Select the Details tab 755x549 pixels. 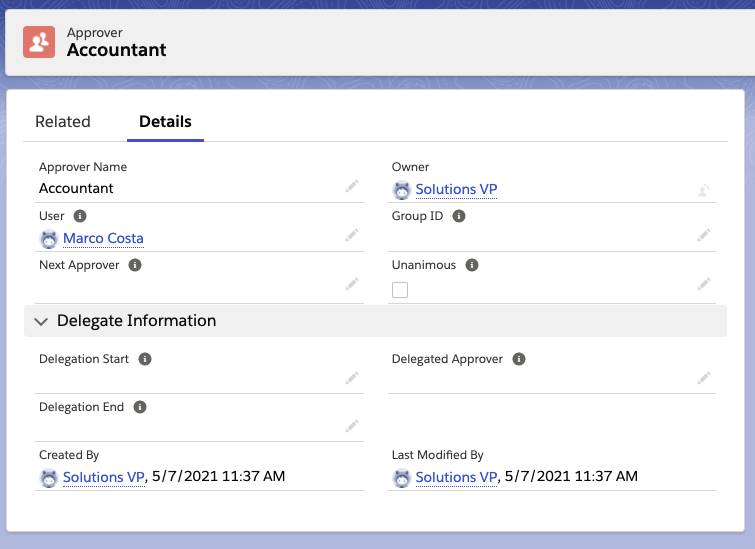pos(165,121)
